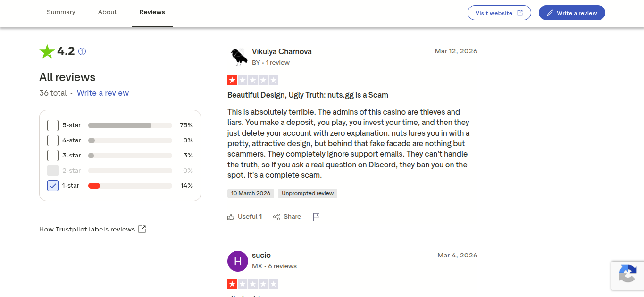The height and width of the screenshot is (297, 644).
Task: Click the thumbs-up Useful icon
Action: pos(231,217)
